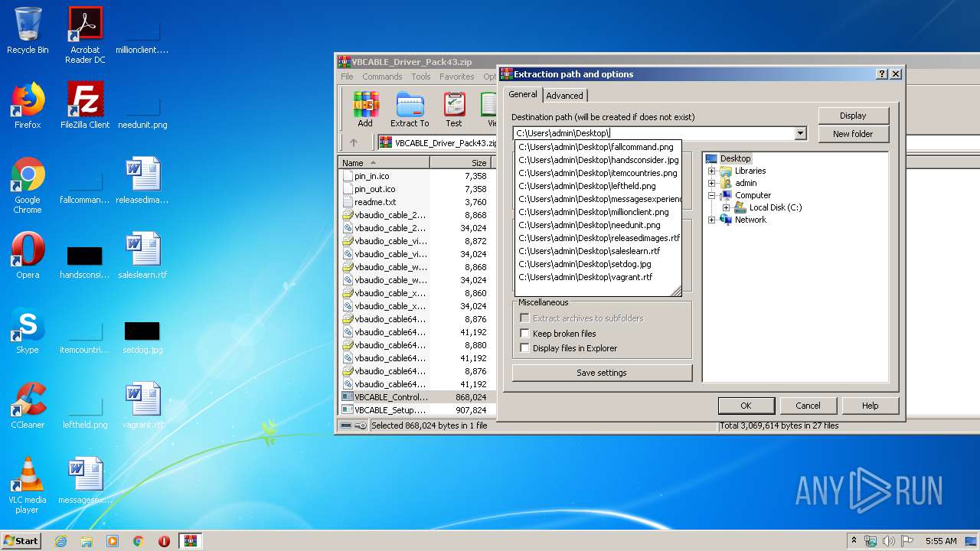Confirm extraction with OK button
Screen dimensions: 980x551
746,406
